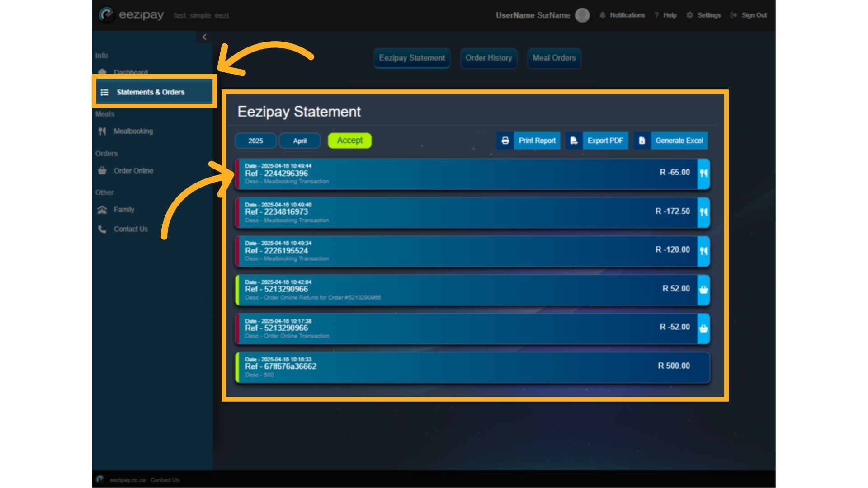Click the footer Contact Us link
This screenshot has width=868, height=488.
[165, 480]
